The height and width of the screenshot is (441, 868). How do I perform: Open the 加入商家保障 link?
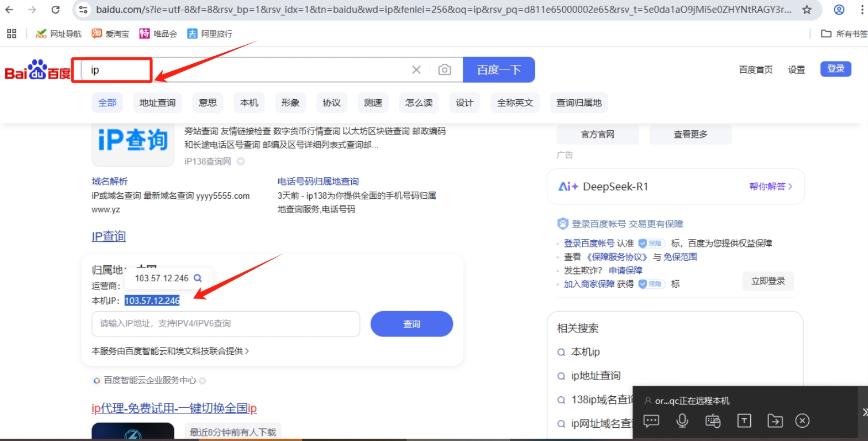(x=589, y=284)
